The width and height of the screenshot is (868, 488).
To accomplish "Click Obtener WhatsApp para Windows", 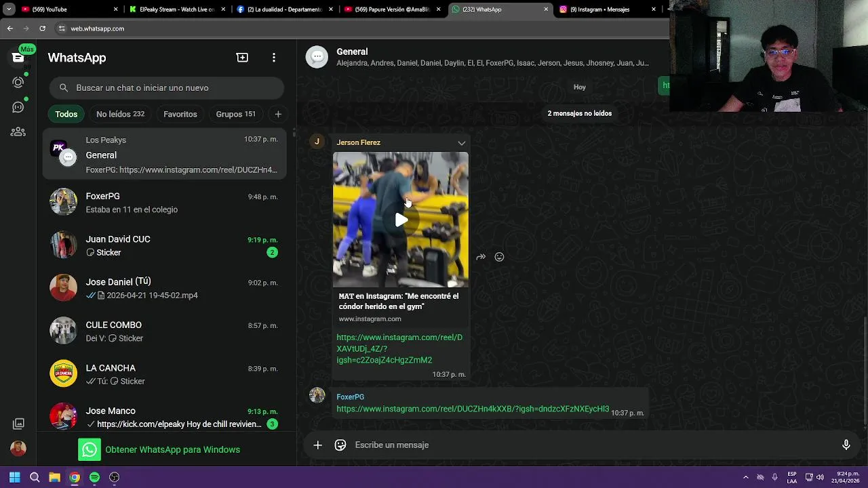I will pos(159,449).
